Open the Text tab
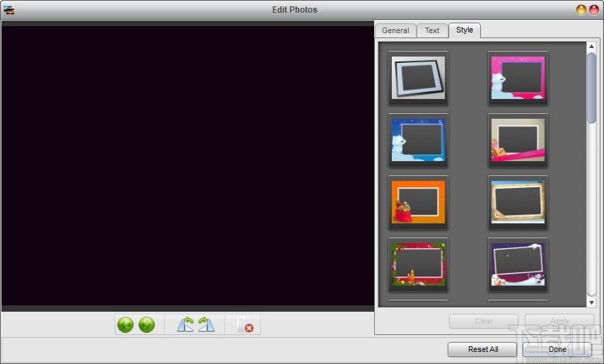 [432, 30]
